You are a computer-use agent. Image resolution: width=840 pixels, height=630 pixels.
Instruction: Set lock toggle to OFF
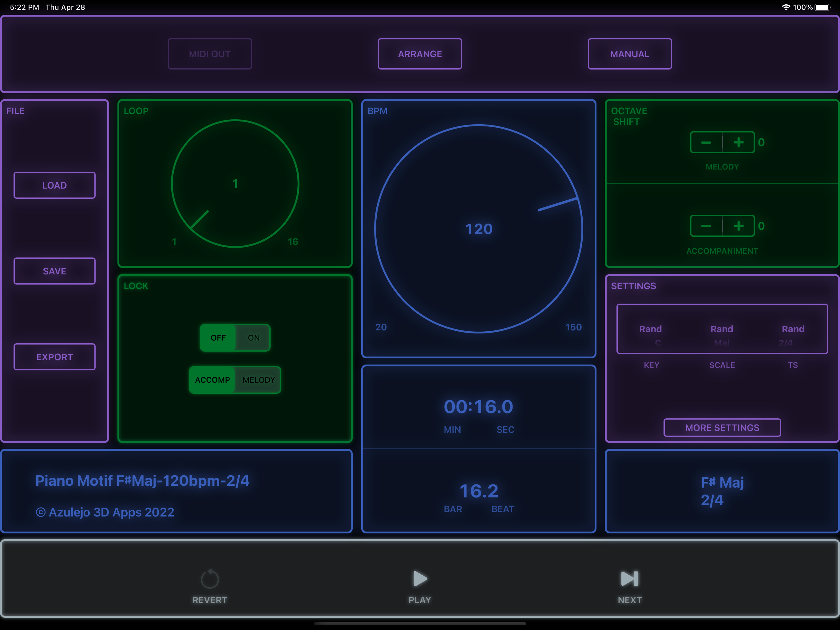[218, 338]
